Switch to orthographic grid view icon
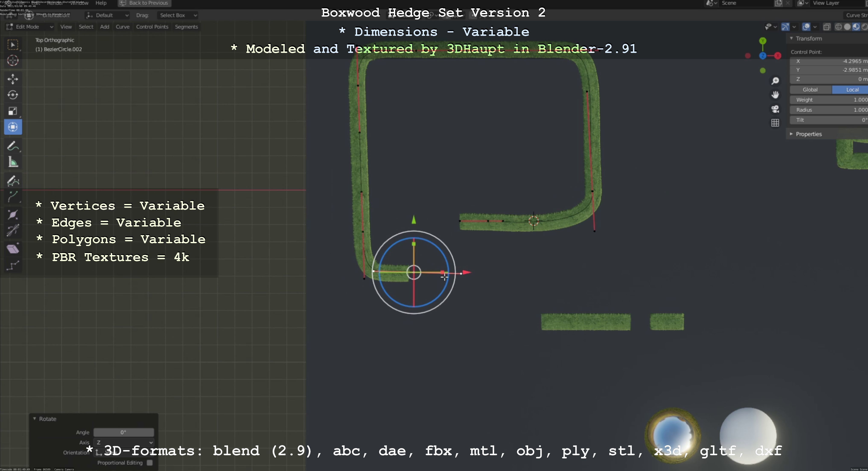868x471 pixels. 775,123
